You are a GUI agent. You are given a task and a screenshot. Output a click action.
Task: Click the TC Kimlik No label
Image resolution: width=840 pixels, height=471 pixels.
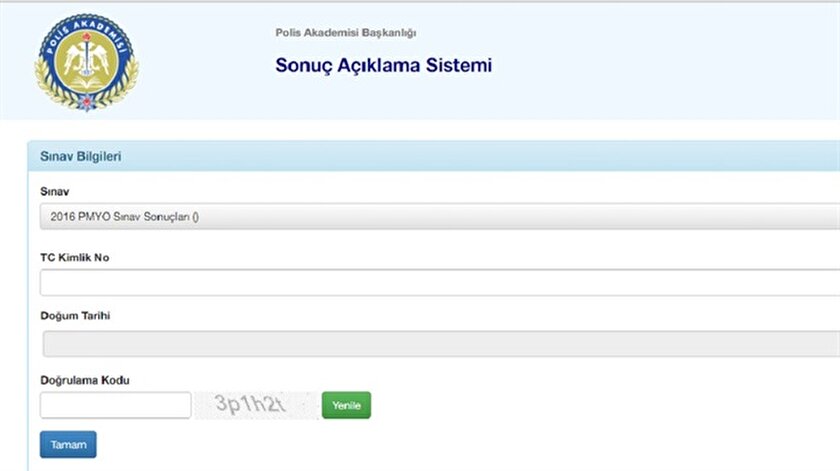74,257
